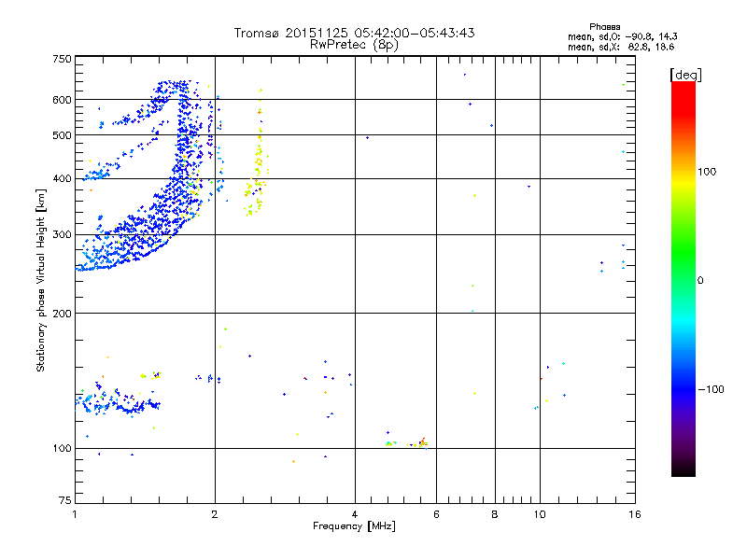
Task: Click the "mean, sd,X: 82.8, 18.6" line
Action: point(621,47)
